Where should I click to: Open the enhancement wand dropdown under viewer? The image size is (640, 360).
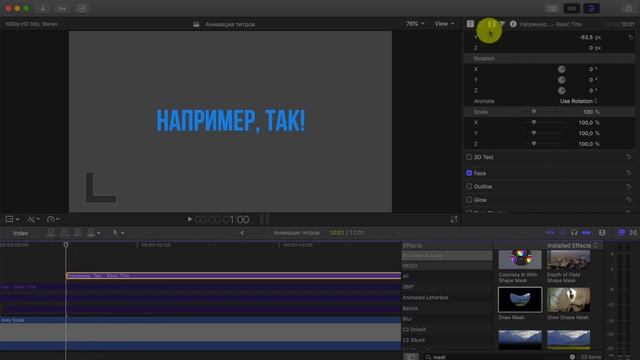[33, 220]
